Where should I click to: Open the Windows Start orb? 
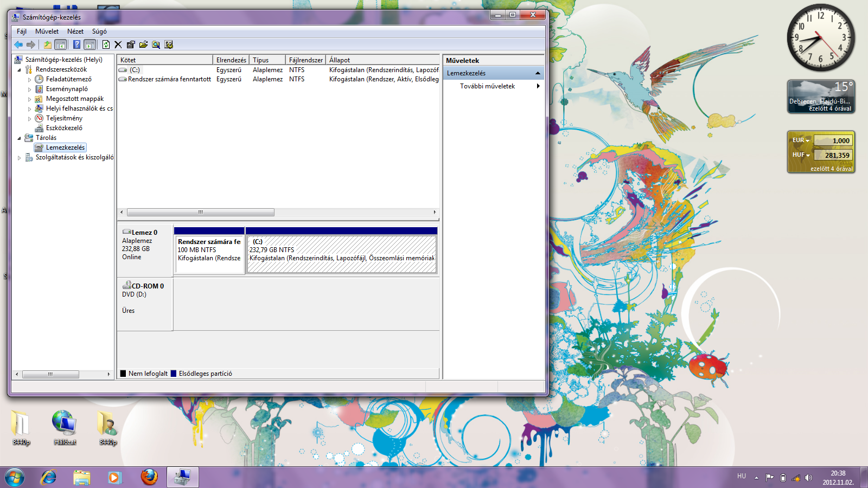pyautogui.click(x=15, y=477)
